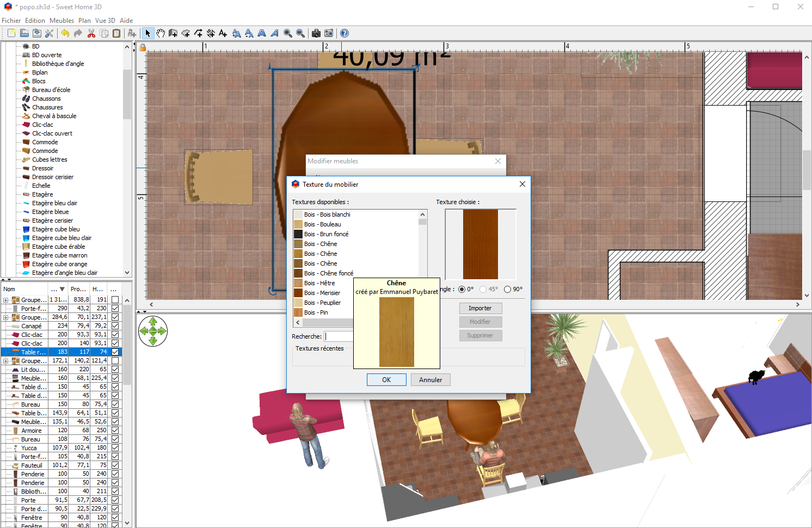Select the 90° angle radio button

[507, 290]
